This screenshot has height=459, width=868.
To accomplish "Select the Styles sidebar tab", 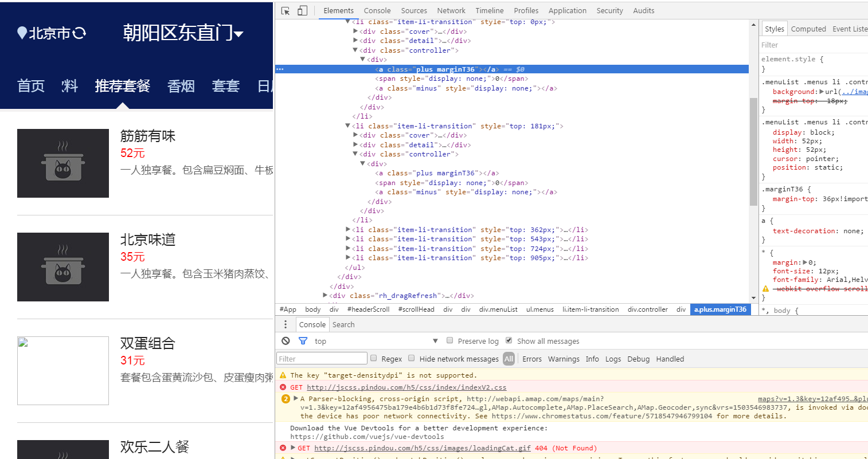I will pos(774,29).
